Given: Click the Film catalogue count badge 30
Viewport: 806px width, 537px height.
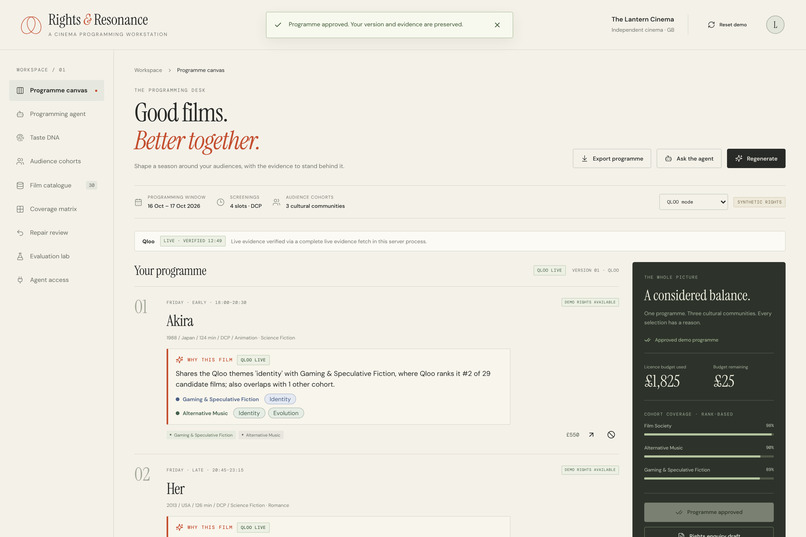Looking at the screenshot, I should 91,185.
